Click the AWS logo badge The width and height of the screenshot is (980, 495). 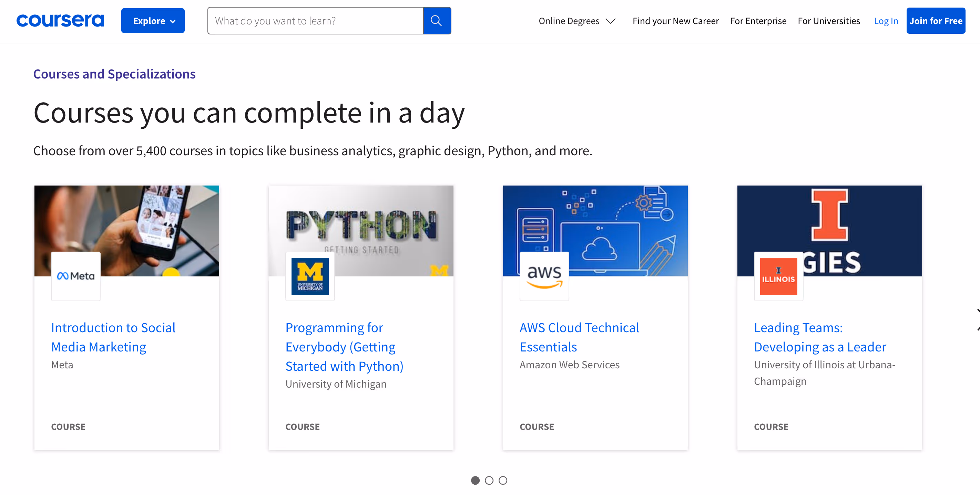tap(544, 276)
